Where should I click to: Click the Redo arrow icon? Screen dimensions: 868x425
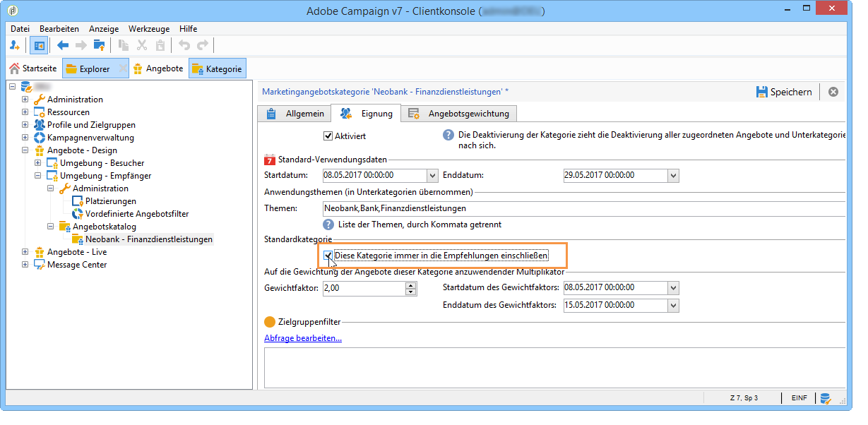click(x=203, y=45)
